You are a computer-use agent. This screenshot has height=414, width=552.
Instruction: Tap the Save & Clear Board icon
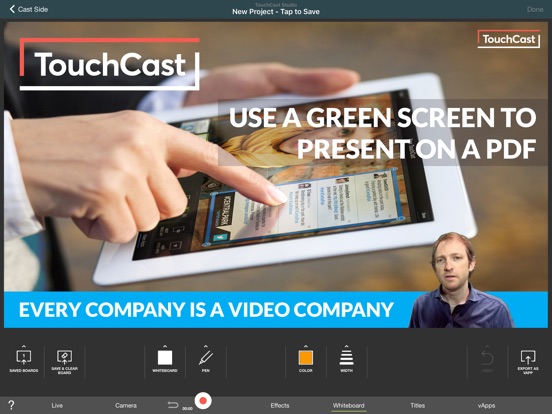point(64,357)
